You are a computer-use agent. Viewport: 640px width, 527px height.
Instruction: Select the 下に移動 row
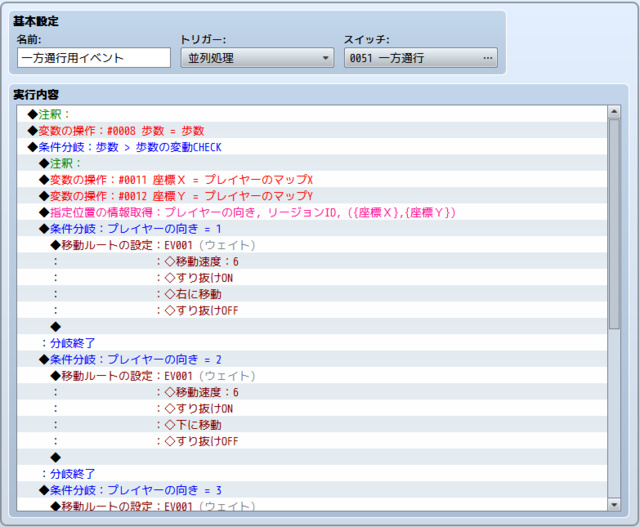(312, 424)
